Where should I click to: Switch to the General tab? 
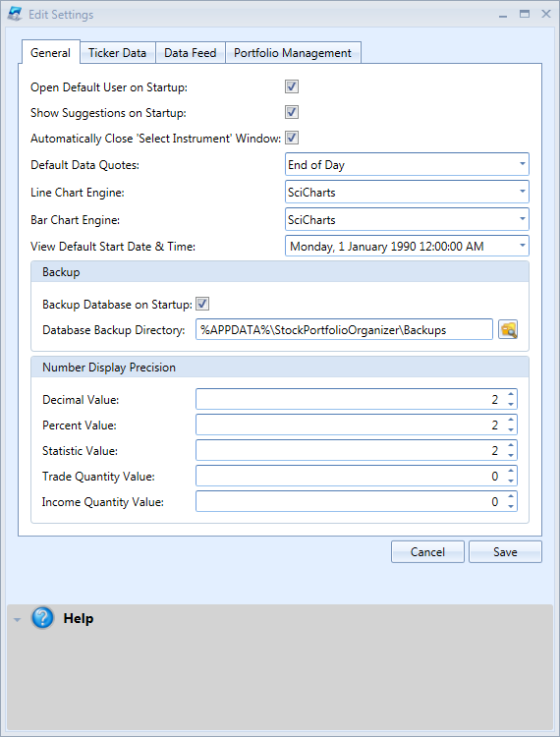coord(51,53)
